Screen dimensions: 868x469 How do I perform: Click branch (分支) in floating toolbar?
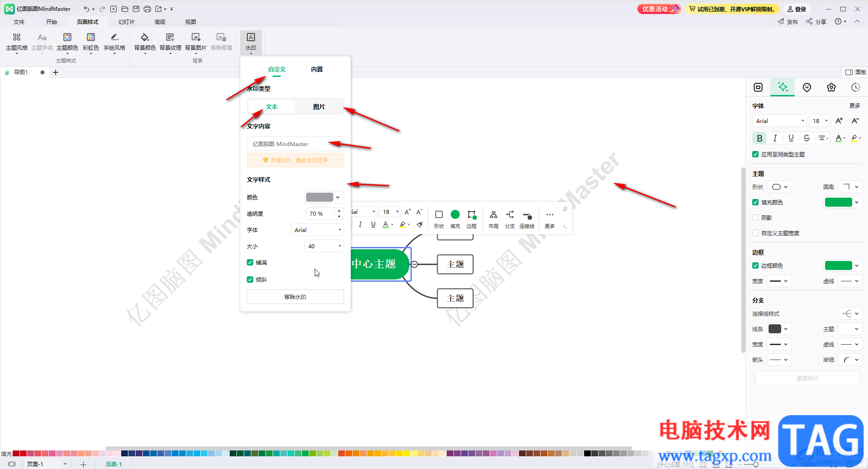[x=510, y=219]
